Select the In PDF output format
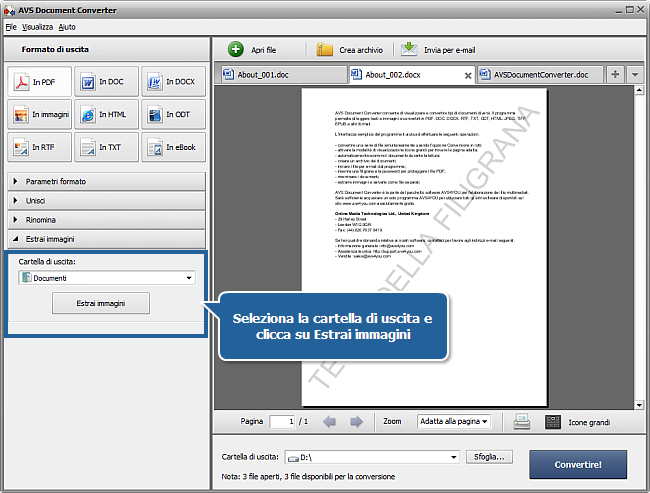 click(x=40, y=82)
